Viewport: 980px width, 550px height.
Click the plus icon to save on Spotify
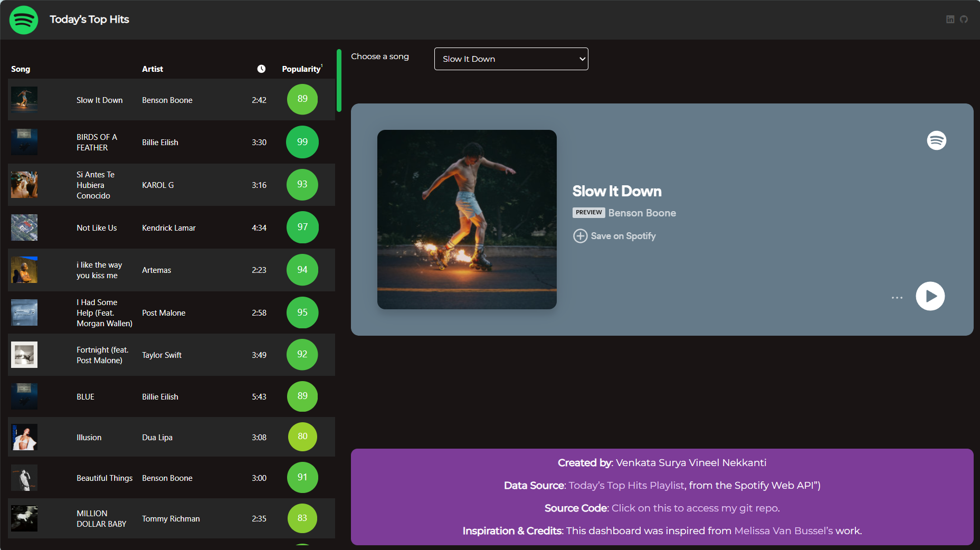(x=580, y=236)
